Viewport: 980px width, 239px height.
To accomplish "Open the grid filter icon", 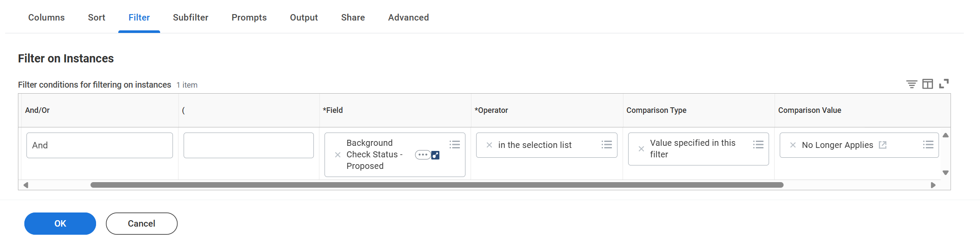I will (x=911, y=84).
